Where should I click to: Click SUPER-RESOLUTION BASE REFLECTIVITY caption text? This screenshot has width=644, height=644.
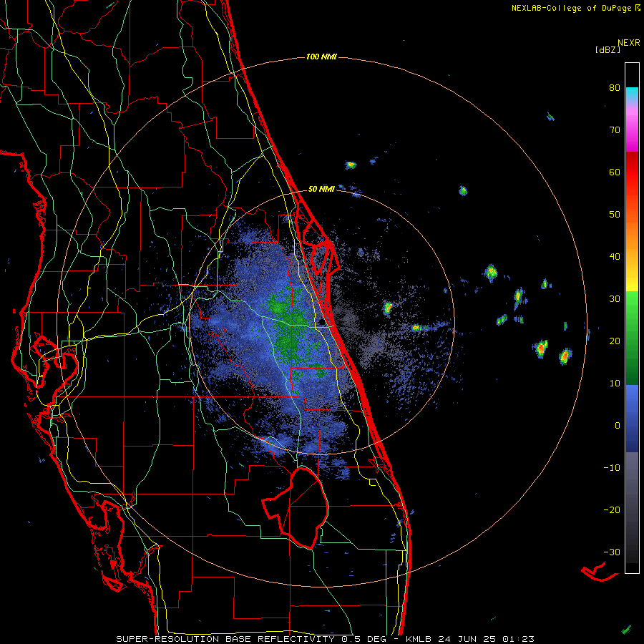225,639
